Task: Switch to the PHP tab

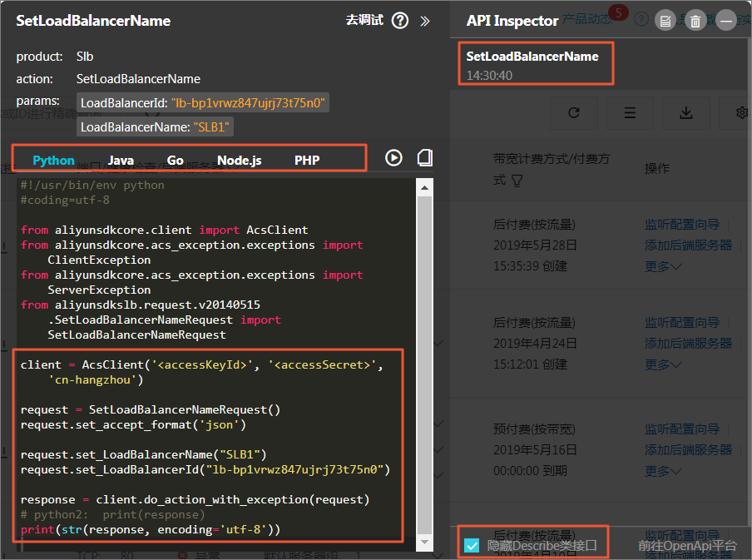Action: point(307,161)
